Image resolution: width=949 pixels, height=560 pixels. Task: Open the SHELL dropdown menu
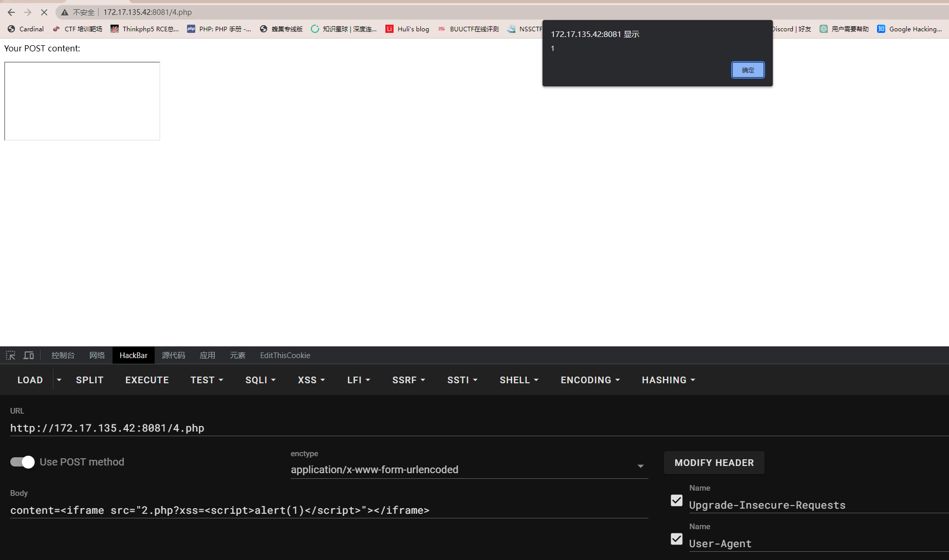coord(519,380)
